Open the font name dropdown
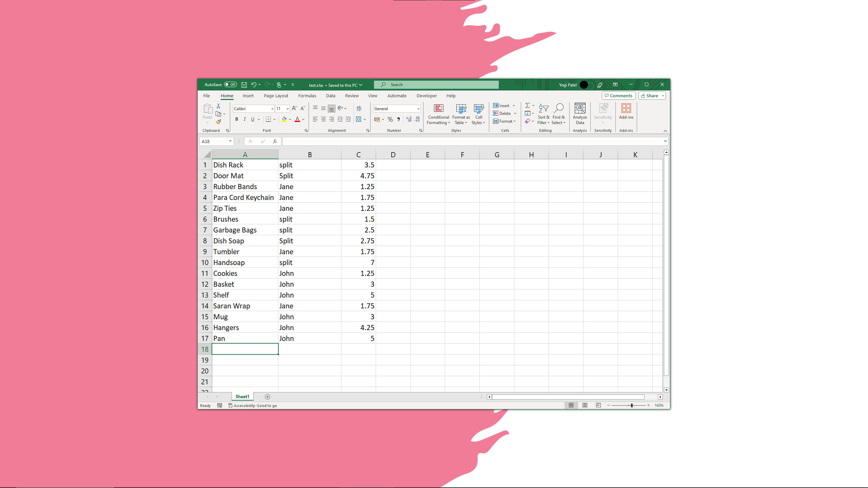Viewport: 868px width, 488px height. pyautogui.click(x=272, y=109)
